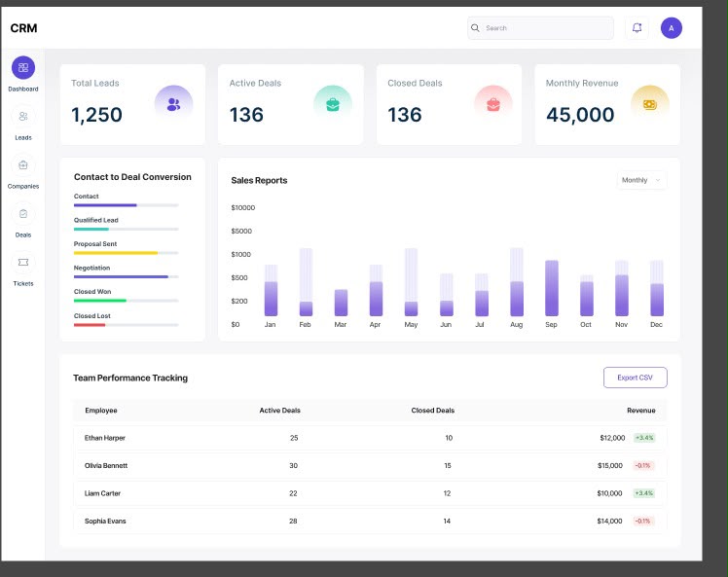This screenshot has width=728, height=577.
Task: Select the Aug bar in Sales Reports
Action: coord(517,282)
